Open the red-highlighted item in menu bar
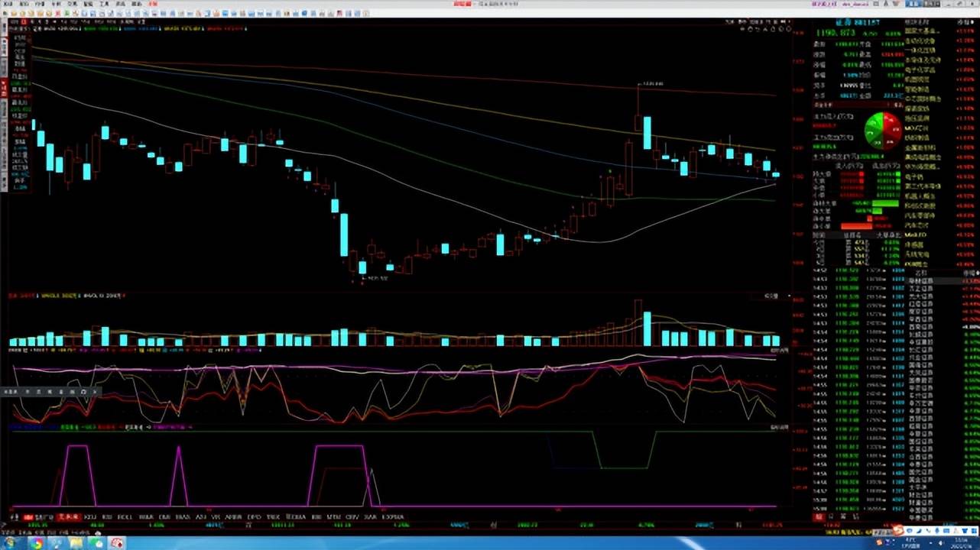This screenshot has height=550, width=980. [x=153, y=4]
